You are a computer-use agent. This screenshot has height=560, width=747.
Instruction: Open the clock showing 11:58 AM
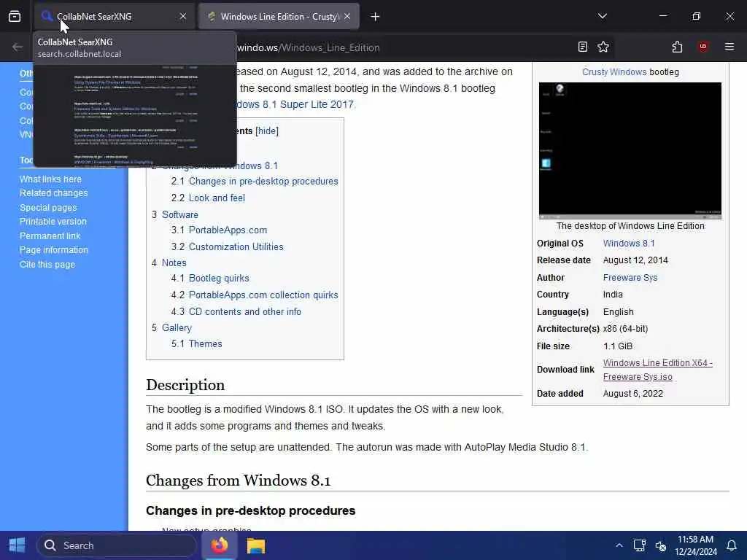pyautogui.click(x=695, y=545)
